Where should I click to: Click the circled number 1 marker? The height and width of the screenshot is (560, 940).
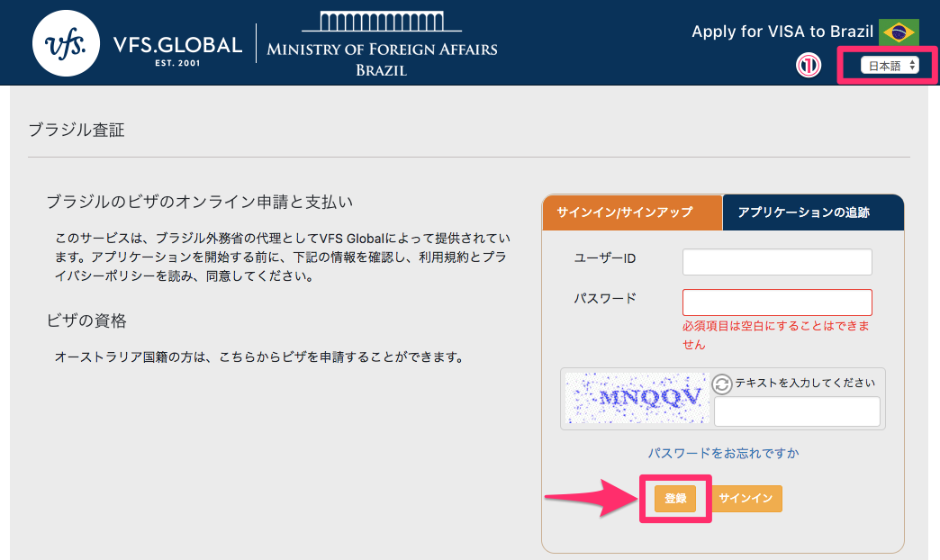[809, 65]
